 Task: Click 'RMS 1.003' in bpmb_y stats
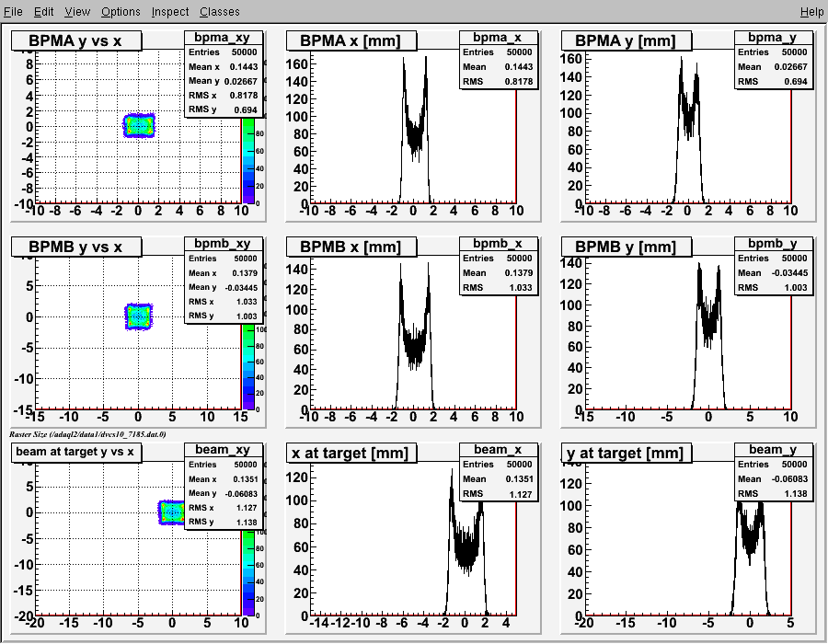773,287
